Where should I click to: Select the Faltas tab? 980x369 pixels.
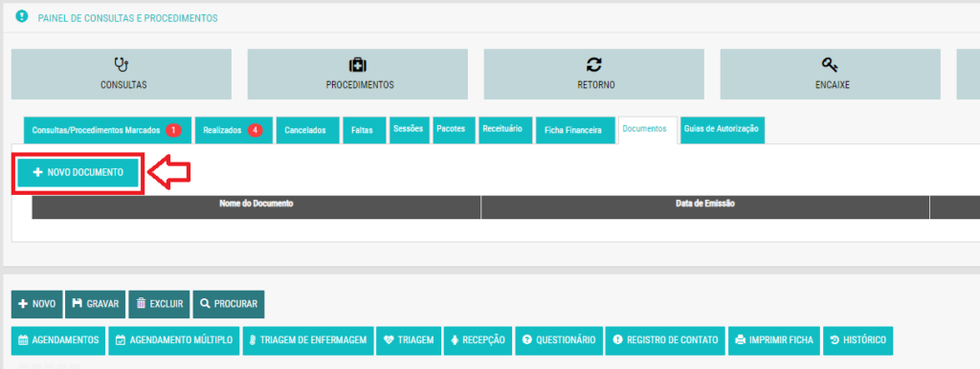pyautogui.click(x=365, y=131)
